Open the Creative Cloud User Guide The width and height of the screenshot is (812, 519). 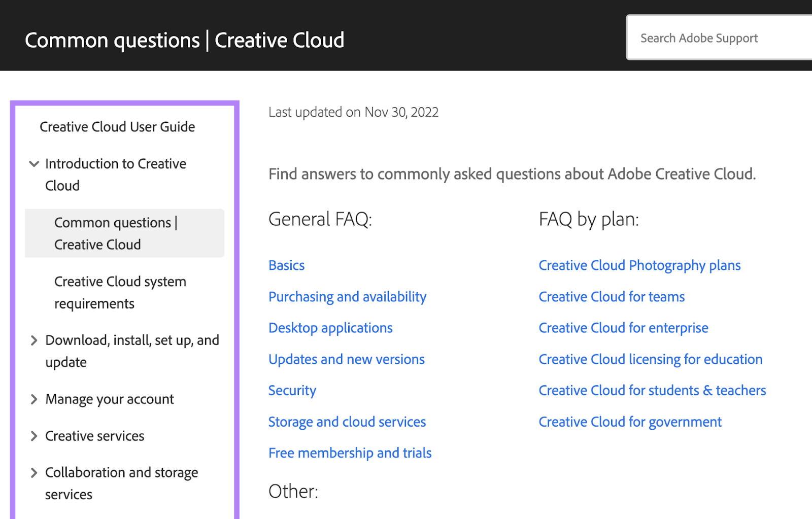click(117, 127)
